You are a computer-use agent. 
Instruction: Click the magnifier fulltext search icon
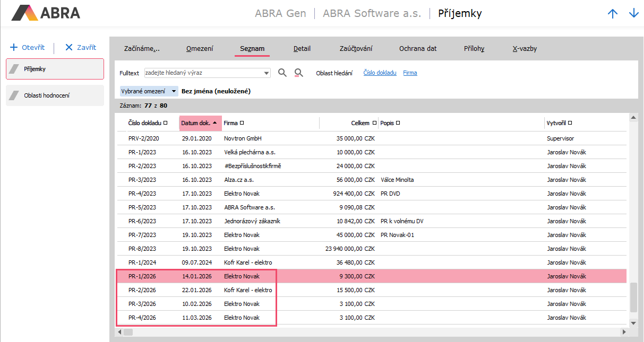(282, 73)
